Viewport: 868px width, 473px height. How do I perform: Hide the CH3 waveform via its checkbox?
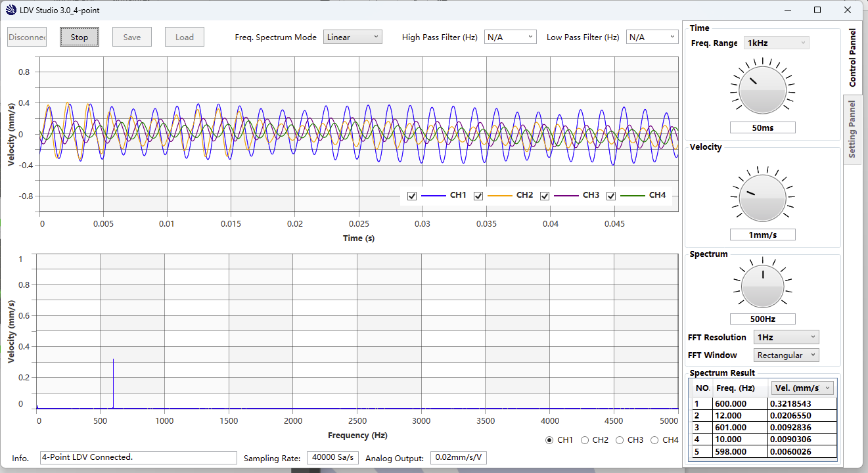(545, 196)
